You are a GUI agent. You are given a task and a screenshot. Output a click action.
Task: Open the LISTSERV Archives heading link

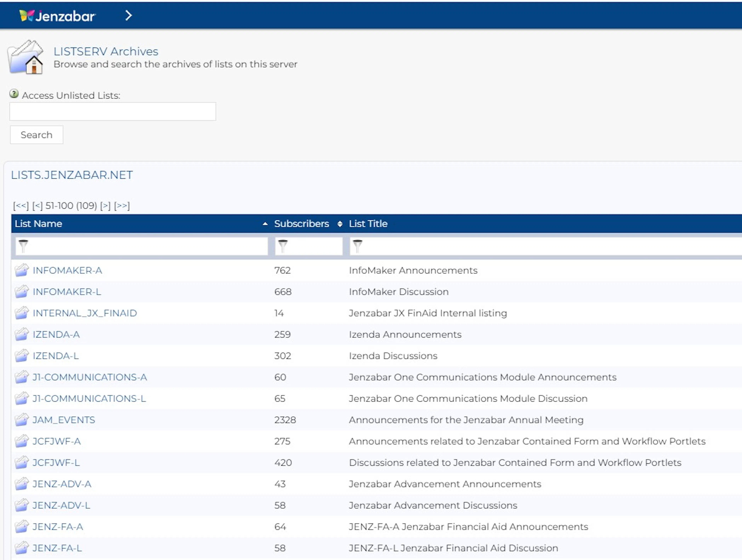[106, 51]
